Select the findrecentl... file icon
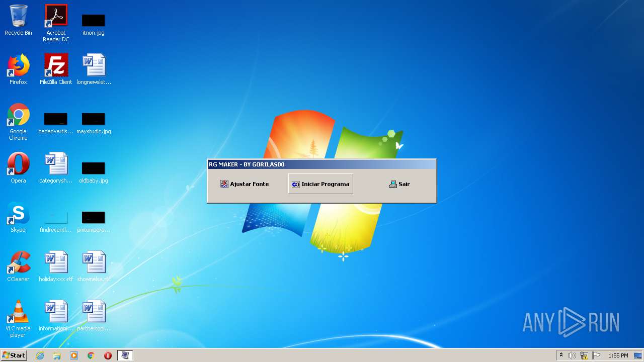The height and width of the screenshot is (362, 644). (56, 221)
